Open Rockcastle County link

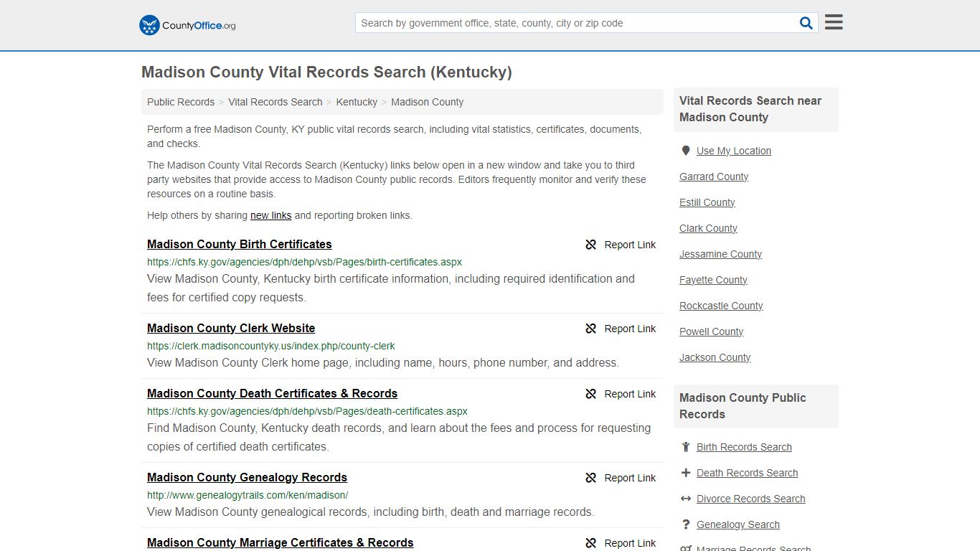pyautogui.click(x=721, y=306)
